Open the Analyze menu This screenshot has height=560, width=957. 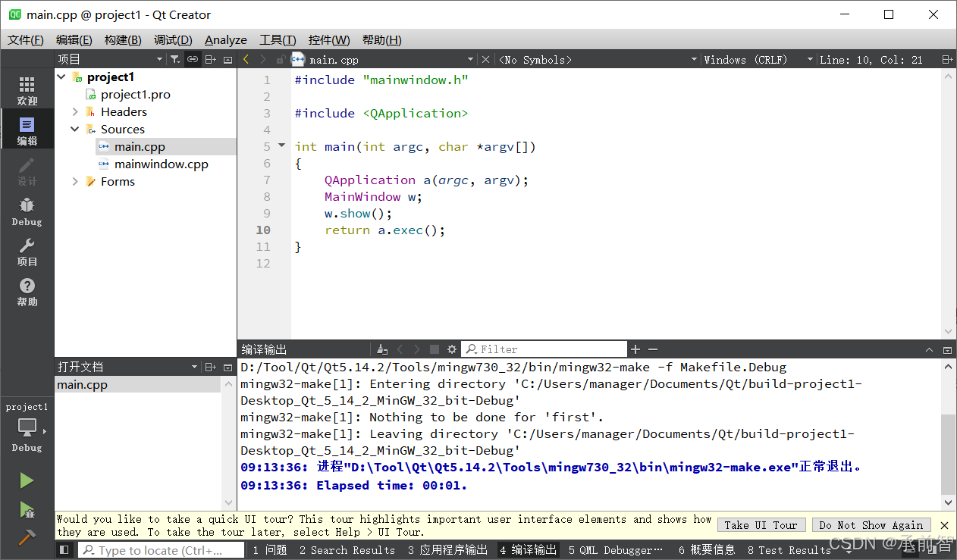(x=226, y=40)
